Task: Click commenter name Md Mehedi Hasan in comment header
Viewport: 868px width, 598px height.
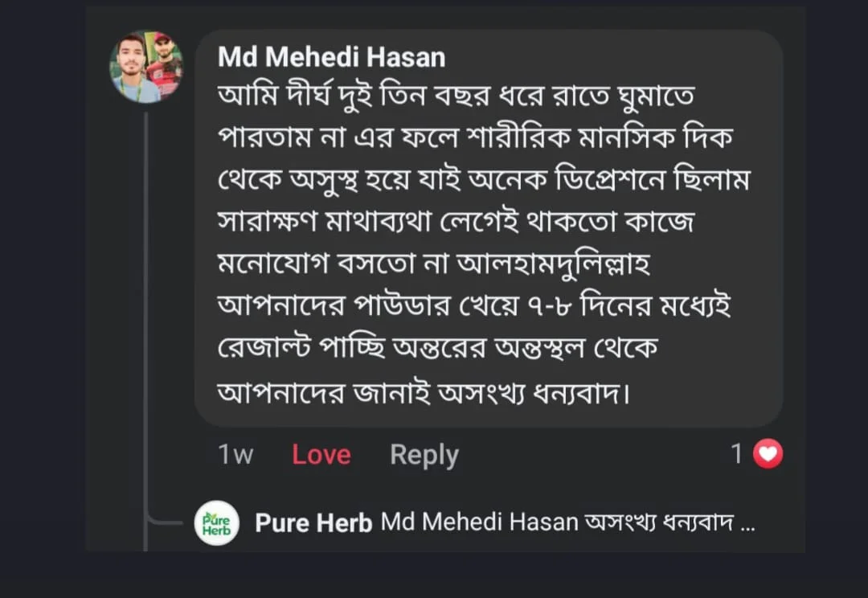Action: click(331, 57)
